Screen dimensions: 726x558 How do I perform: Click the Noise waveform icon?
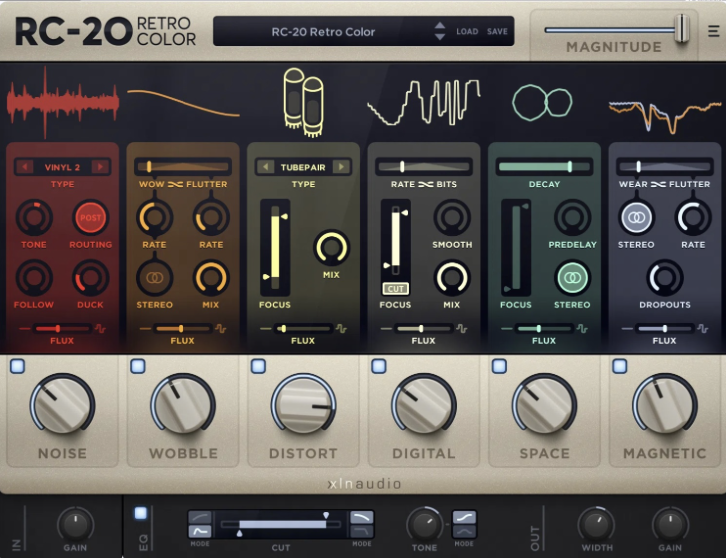[62, 103]
